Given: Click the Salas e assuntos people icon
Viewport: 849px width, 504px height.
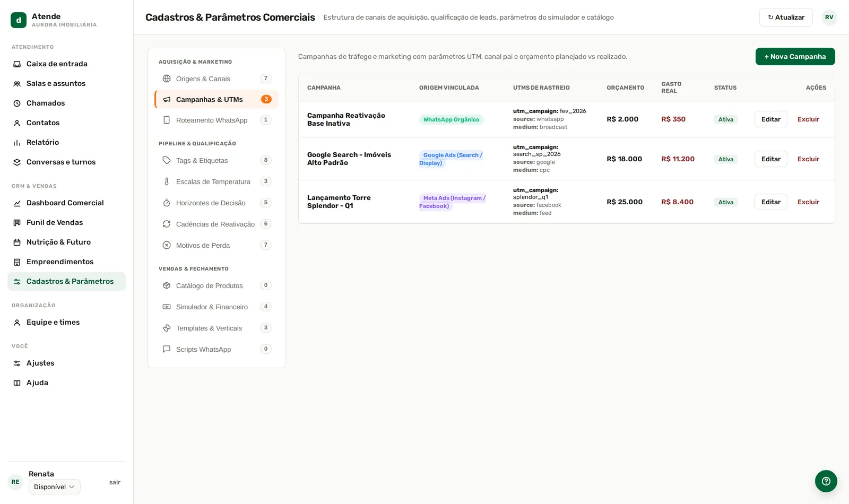Looking at the screenshot, I should [17, 84].
